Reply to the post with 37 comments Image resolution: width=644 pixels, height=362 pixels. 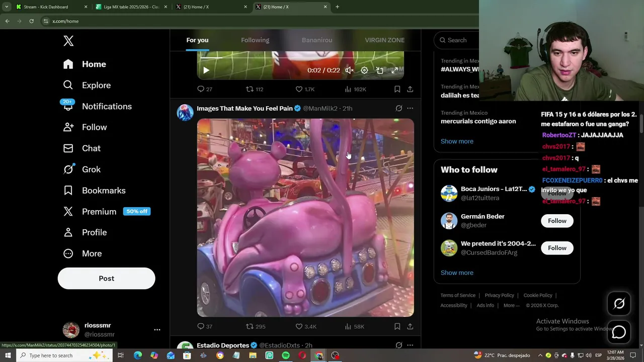point(205,326)
